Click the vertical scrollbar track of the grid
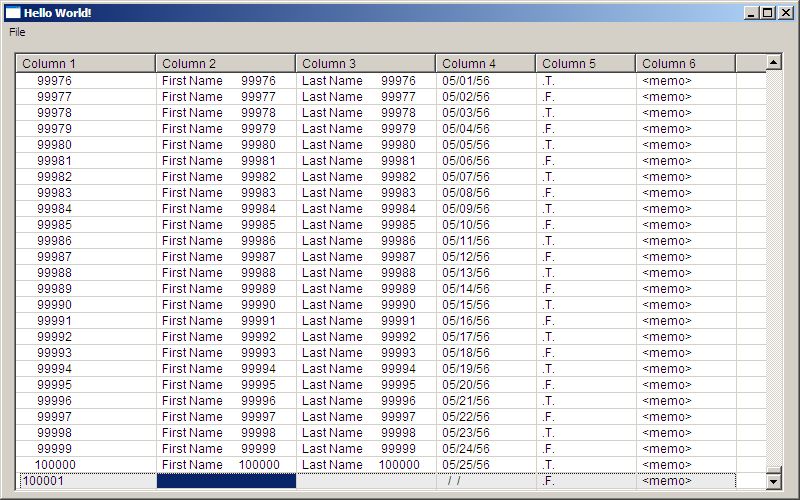This screenshot has height=500, width=800. [773, 270]
